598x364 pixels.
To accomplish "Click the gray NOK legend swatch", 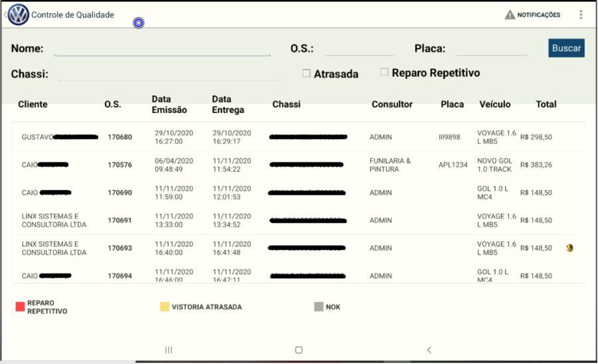I will coord(319,307).
